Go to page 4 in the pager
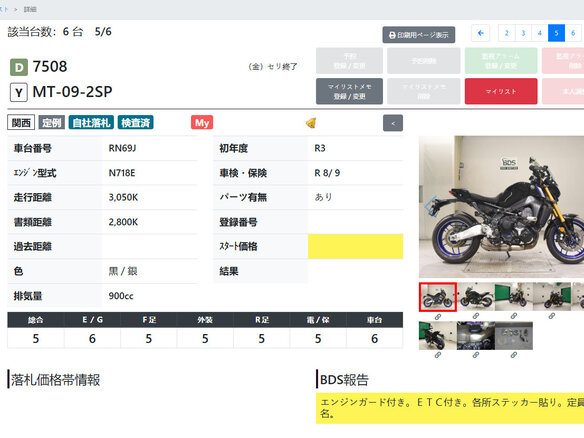 [x=540, y=33]
